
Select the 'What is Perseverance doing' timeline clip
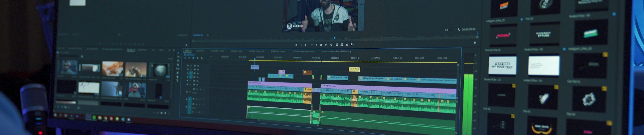point(338,78)
